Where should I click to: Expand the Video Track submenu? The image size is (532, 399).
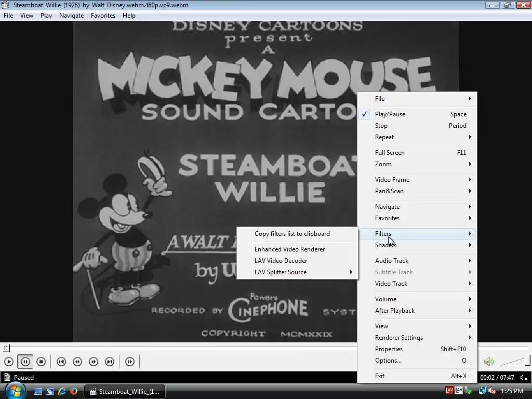click(x=417, y=284)
